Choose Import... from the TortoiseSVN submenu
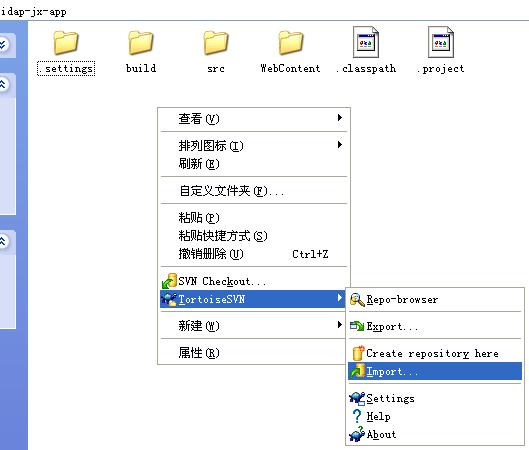 435,371
